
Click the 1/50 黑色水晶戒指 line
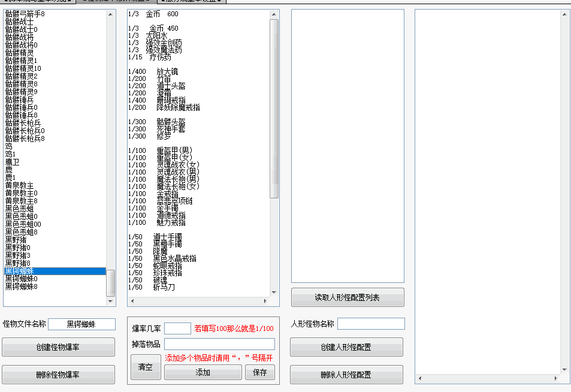click(x=162, y=258)
